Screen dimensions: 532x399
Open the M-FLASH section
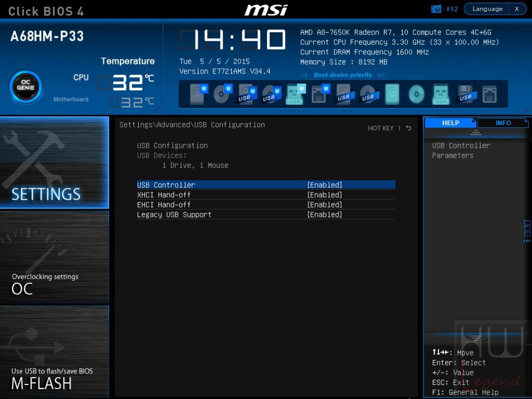(x=54, y=352)
